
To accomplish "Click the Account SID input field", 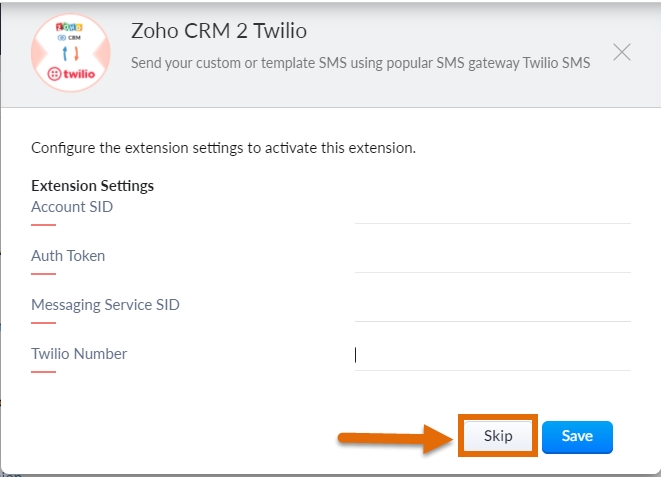I will pyautogui.click(x=493, y=212).
